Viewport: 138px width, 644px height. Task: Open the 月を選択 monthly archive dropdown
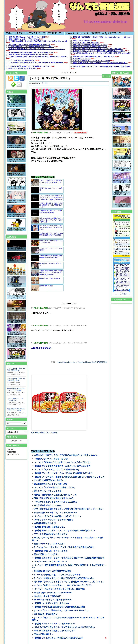click(x=16, y=441)
